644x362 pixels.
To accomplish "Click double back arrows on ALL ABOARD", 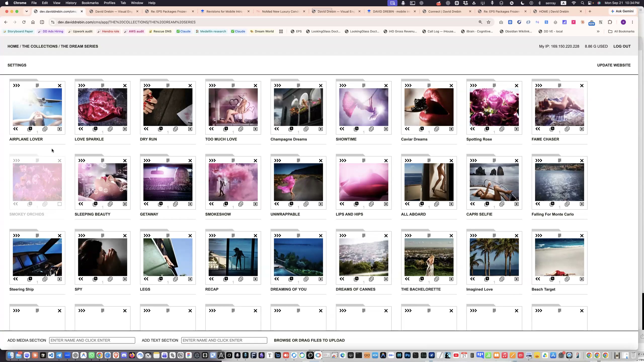I will point(407,204).
